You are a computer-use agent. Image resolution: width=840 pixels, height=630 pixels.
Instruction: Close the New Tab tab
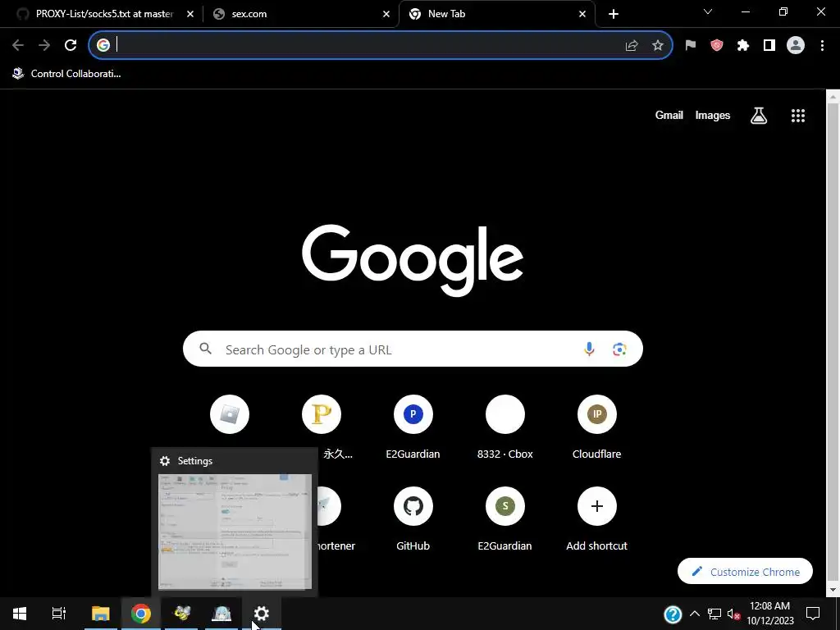(x=582, y=14)
